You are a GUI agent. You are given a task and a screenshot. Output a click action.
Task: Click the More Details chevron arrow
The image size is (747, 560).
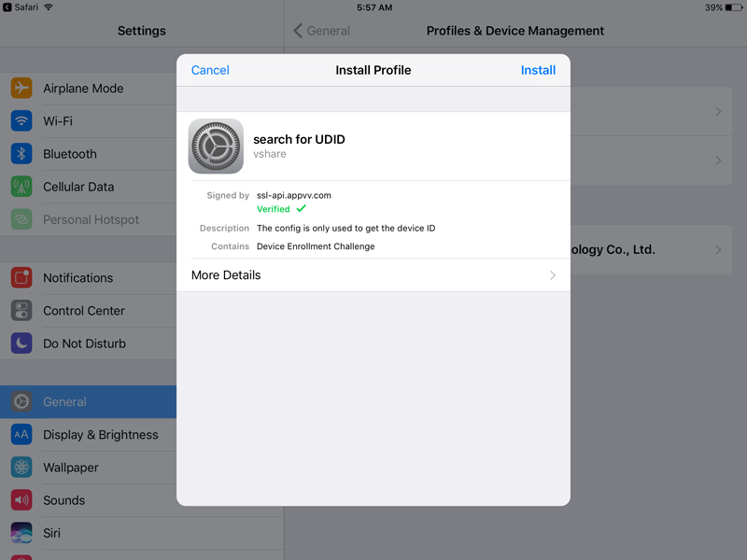point(553,275)
